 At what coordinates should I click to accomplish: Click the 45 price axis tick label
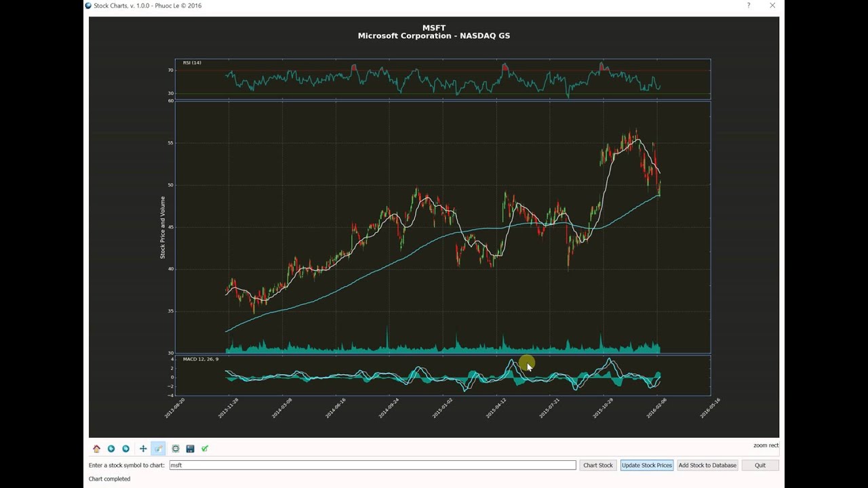point(171,227)
